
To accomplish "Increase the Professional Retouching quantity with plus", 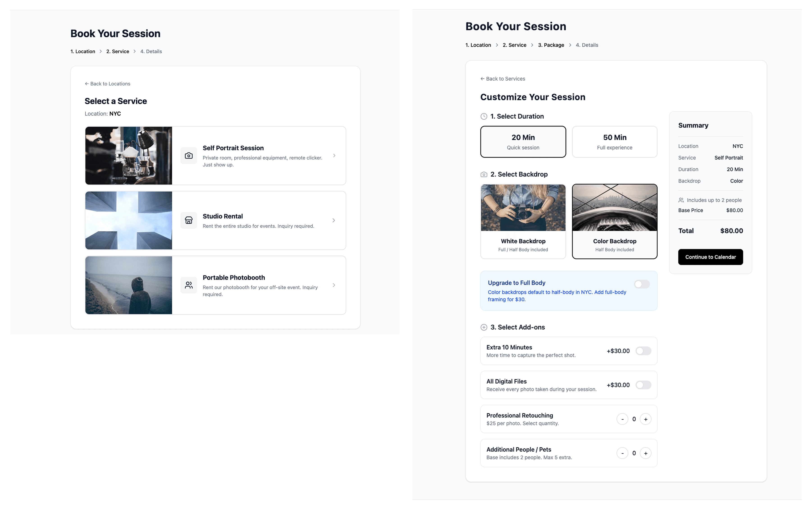I will pyautogui.click(x=645, y=419).
